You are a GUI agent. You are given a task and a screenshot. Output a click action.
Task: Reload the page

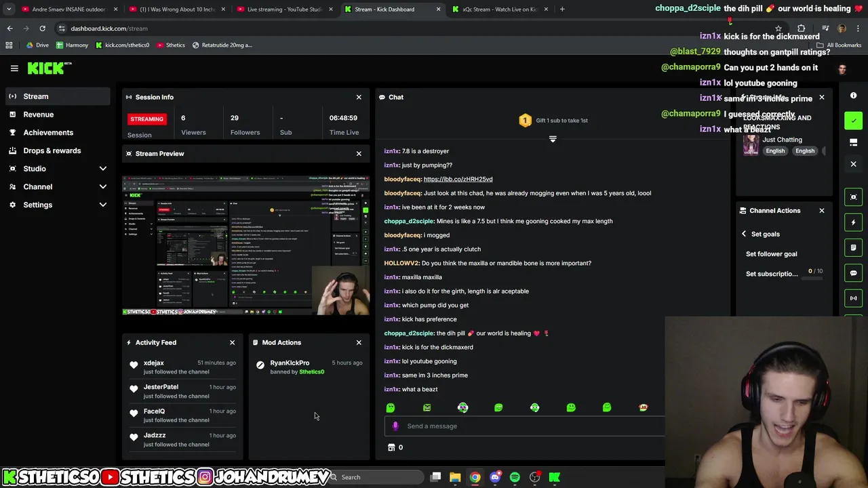(x=42, y=28)
